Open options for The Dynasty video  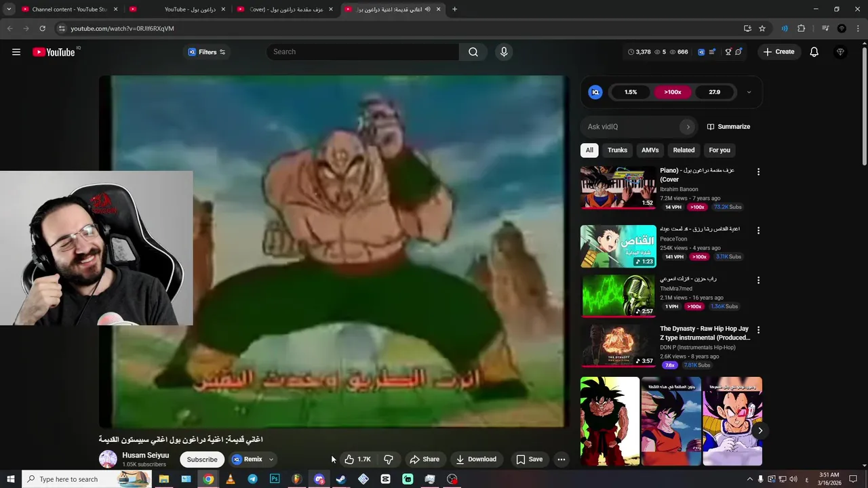click(758, 329)
